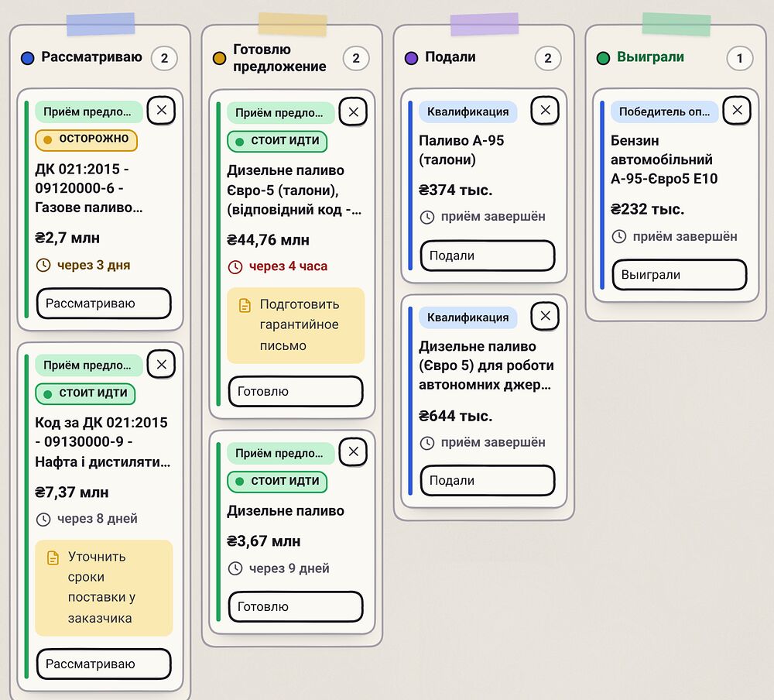Screen dimensions: 774x700
Task: Close the Газове паливо tender card
Action: [x=162, y=110]
